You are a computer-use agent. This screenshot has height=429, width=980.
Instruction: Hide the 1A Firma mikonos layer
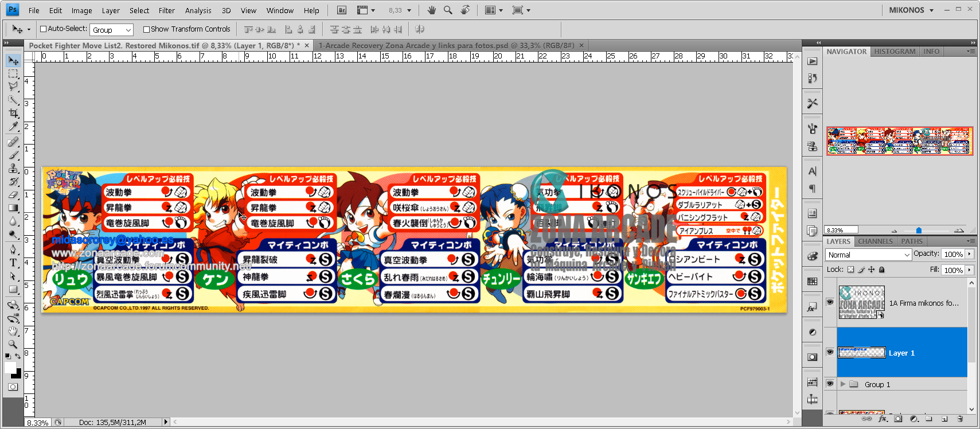pos(830,302)
